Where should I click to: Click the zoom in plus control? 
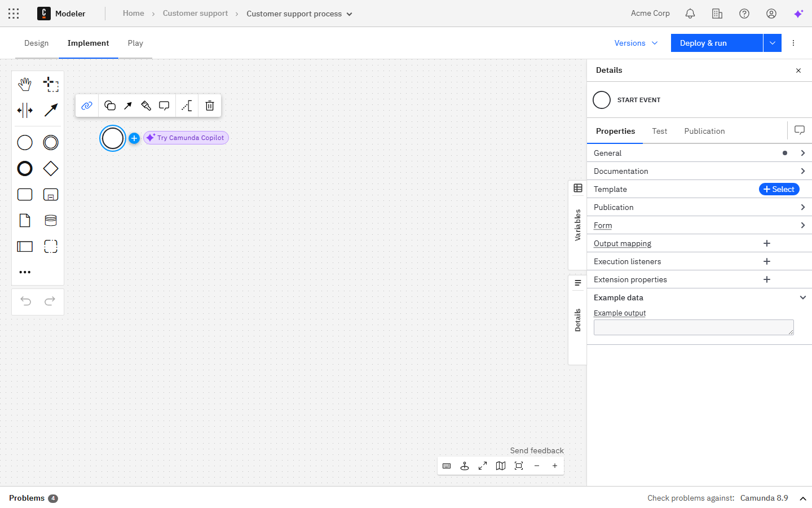pos(555,466)
